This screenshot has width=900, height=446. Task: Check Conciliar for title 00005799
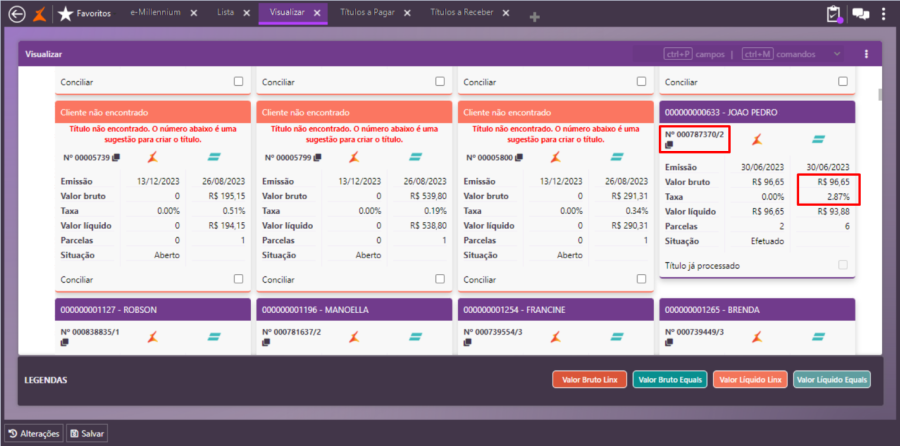pyautogui.click(x=440, y=279)
